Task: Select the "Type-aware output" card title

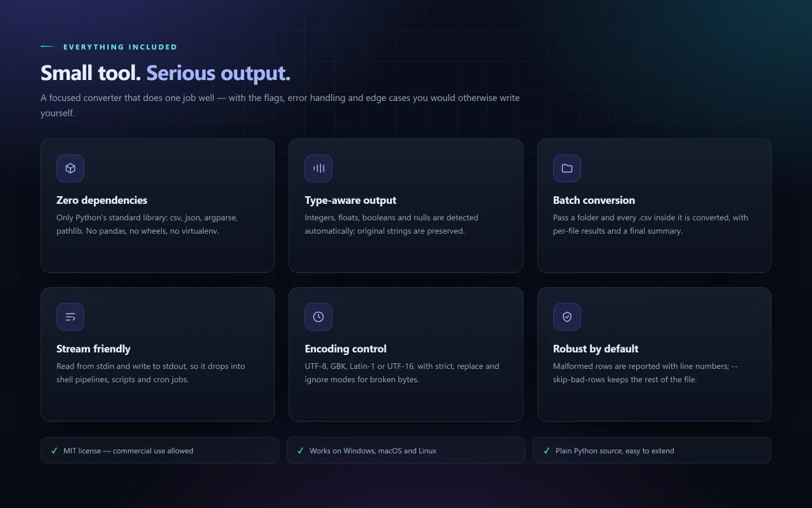Action: coord(350,200)
